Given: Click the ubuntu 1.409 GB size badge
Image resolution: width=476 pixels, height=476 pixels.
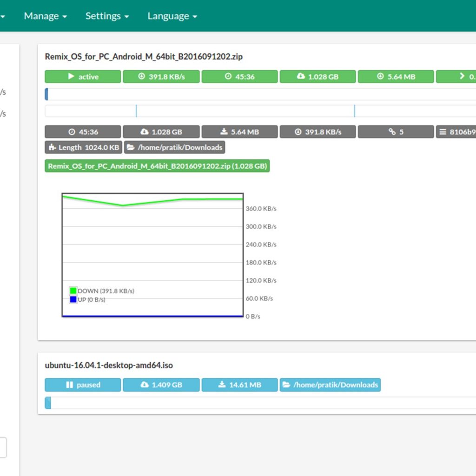Looking at the screenshot, I should tap(161, 385).
